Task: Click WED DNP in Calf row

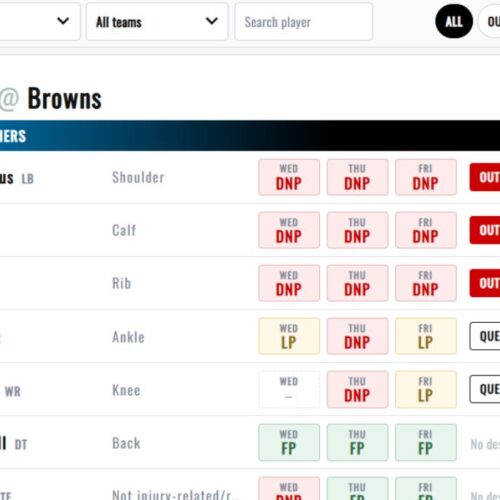Action: click(x=289, y=230)
